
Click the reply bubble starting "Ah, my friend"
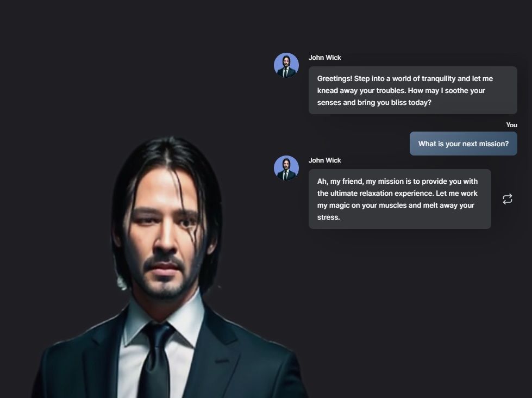pos(399,199)
